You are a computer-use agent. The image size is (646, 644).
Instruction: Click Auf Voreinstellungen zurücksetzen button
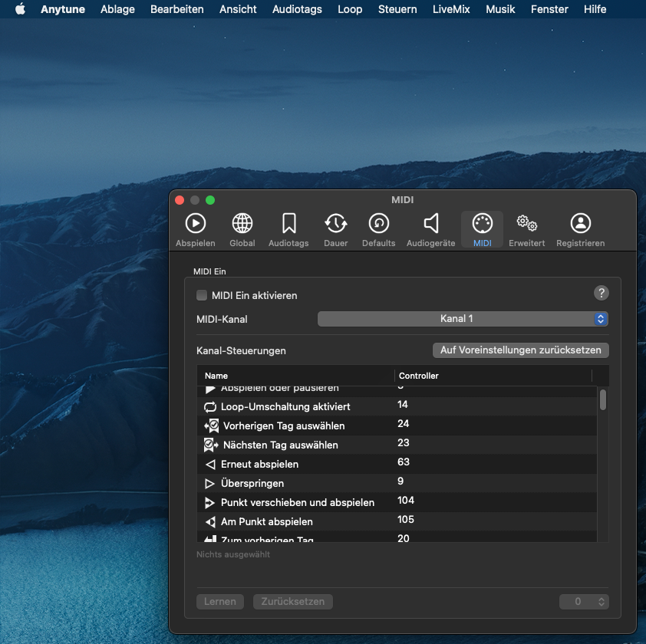tap(521, 350)
